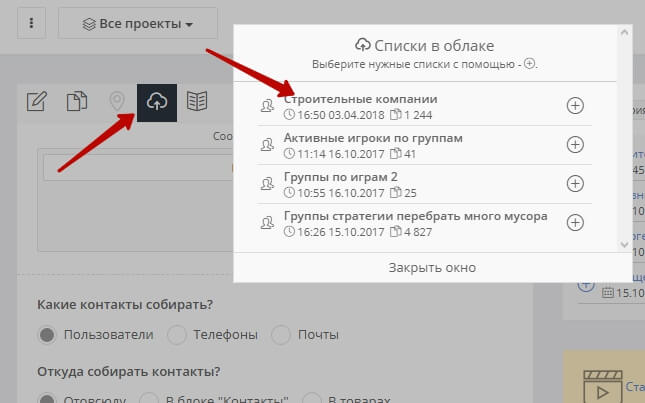Open the Строительные компании list title
This screenshot has width=645, height=403.
[x=361, y=99]
